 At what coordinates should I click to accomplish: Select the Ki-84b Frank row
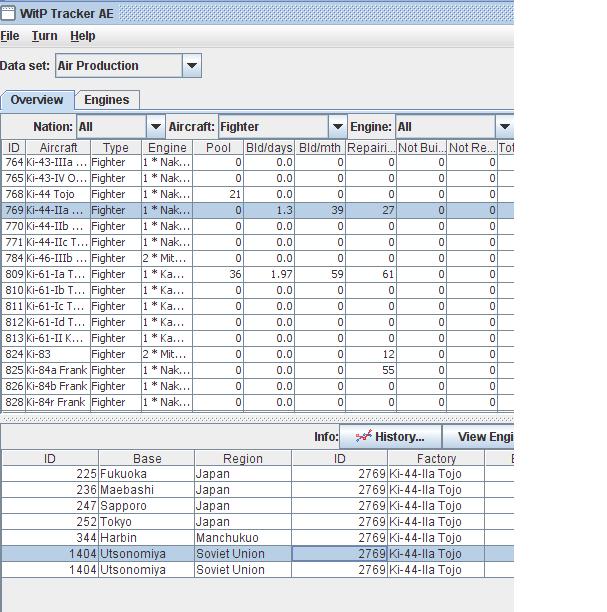point(257,386)
